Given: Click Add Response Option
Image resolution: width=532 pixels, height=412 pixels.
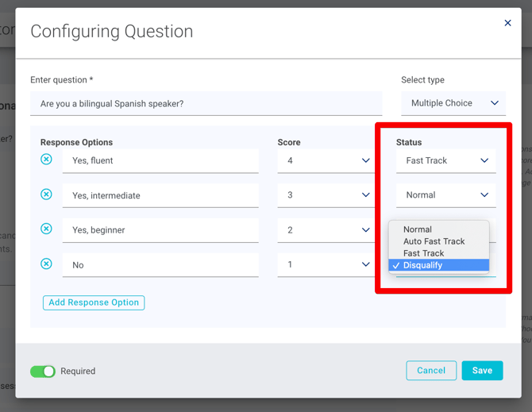Looking at the screenshot, I should coord(94,302).
